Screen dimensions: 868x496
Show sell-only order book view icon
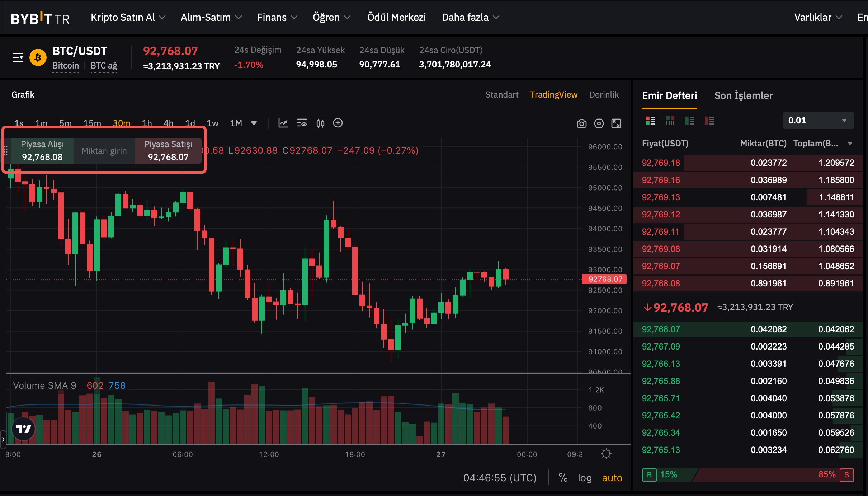(x=709, y=121)
